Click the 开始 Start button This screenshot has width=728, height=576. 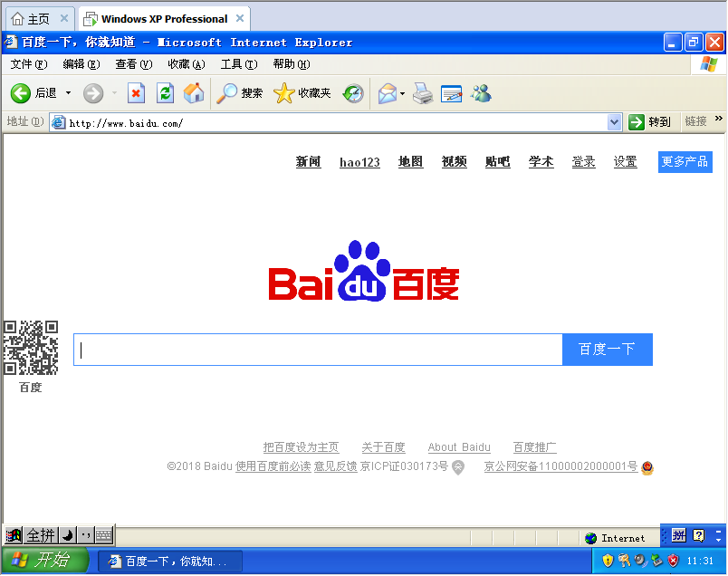pyautogui.click(x=45, y=561)
